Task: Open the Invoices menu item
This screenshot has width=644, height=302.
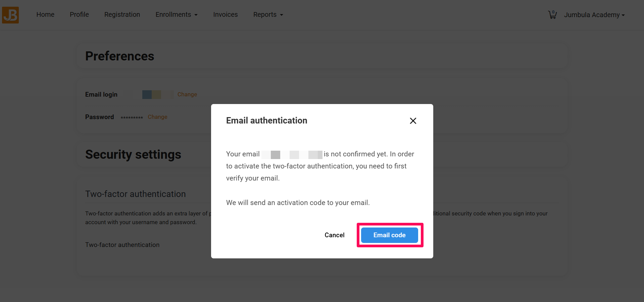Action: (226, 15)
